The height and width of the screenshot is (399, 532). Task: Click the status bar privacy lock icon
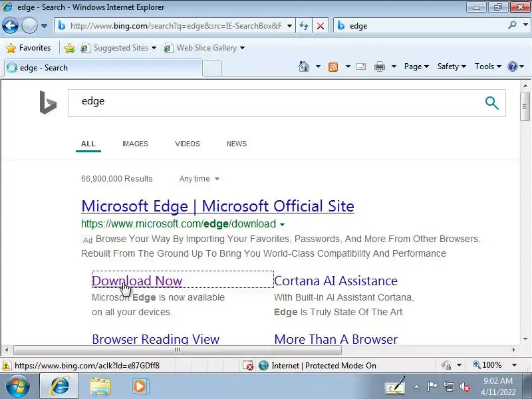(x=446, y=365)
